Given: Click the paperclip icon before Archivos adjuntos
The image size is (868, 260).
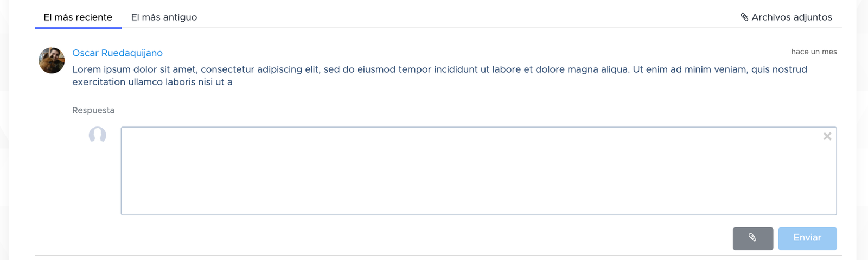Looking at the screenshot, I should click(x=744, y=17).
